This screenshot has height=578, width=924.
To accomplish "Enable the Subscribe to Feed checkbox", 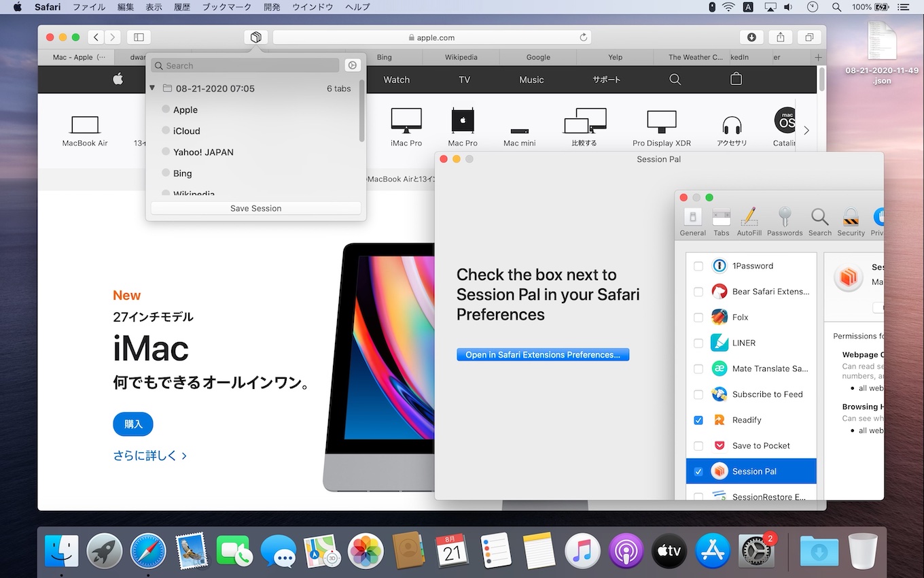I will pyautogui.click(x=698, y=394).
